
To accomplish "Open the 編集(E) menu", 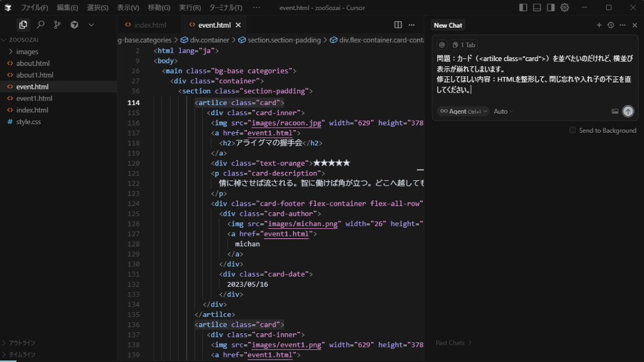I will pyautogui.click(x=67, y=8).
